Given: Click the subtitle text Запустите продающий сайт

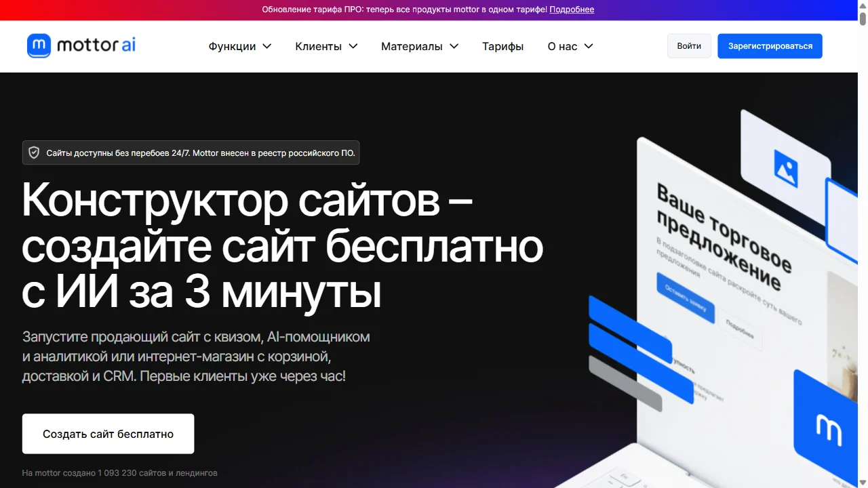Looking at the screenshot, I should coord(196,356).
